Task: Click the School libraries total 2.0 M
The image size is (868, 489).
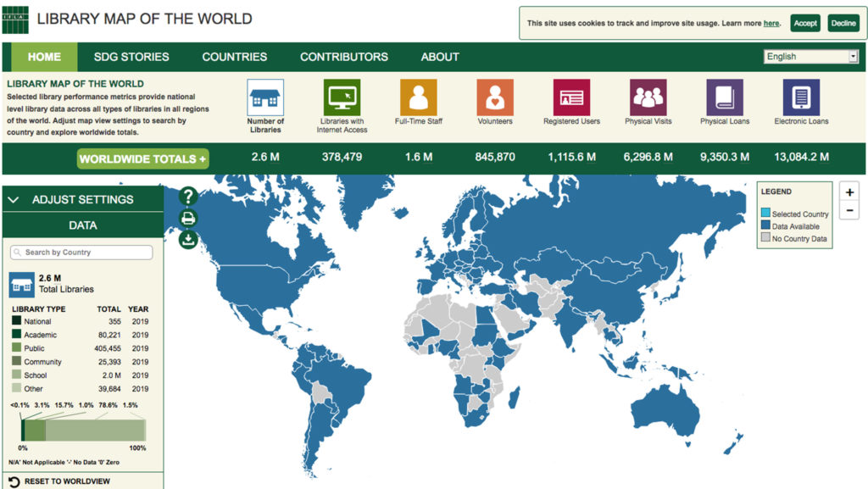Action: [x=111, y=375]
